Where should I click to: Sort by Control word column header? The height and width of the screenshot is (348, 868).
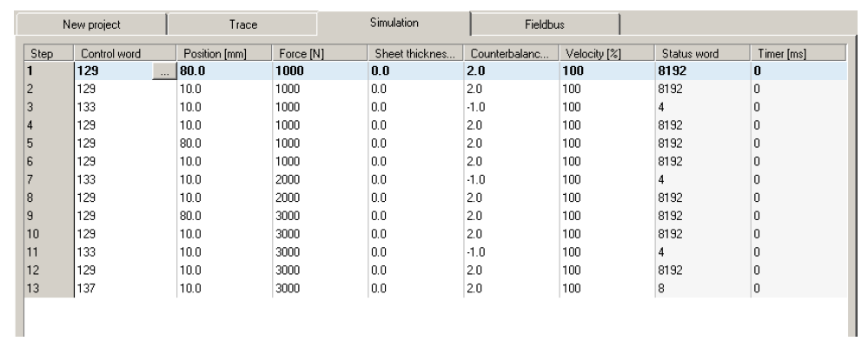point(125,54)
